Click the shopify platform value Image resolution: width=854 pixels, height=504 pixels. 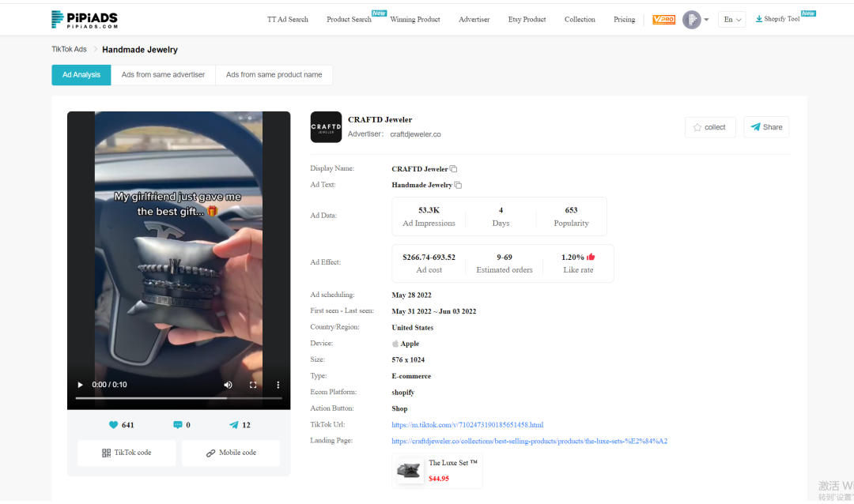point(403,393)
